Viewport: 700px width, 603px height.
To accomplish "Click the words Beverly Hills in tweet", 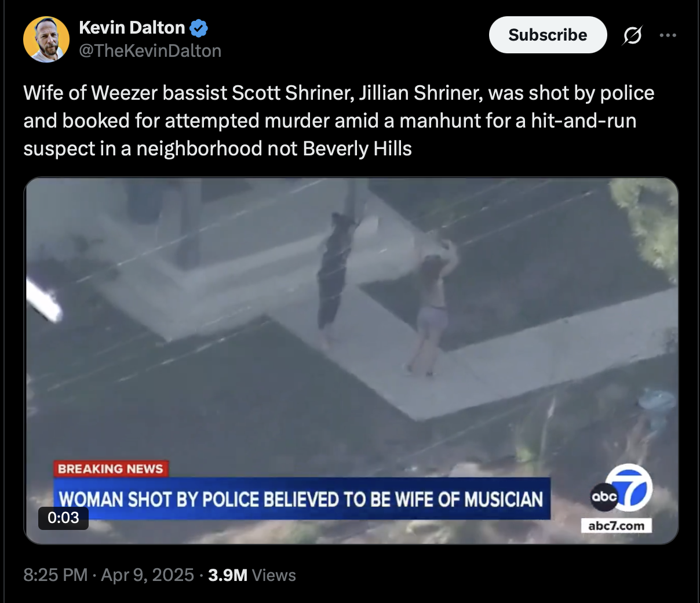I will click(x=357, y=149).
